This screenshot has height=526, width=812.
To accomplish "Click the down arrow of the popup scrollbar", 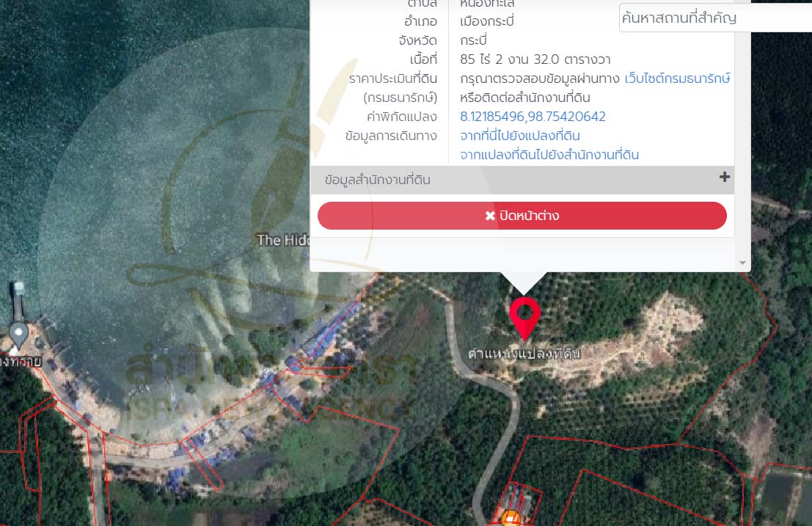I will pyautogui.click(x=742, y=263).
